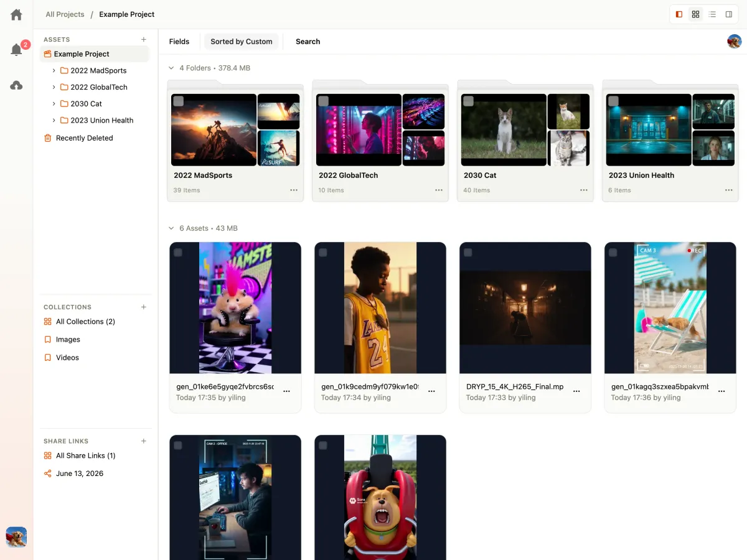This screenshot has height=560, width=747.
Task: Expand 2023 Union Health tree folder
Action: click(54, 120)
